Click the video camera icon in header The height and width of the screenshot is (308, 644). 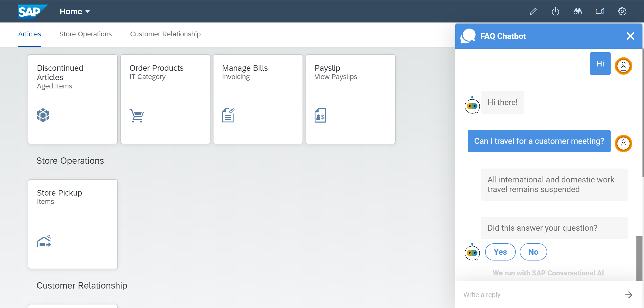[600, 11]
